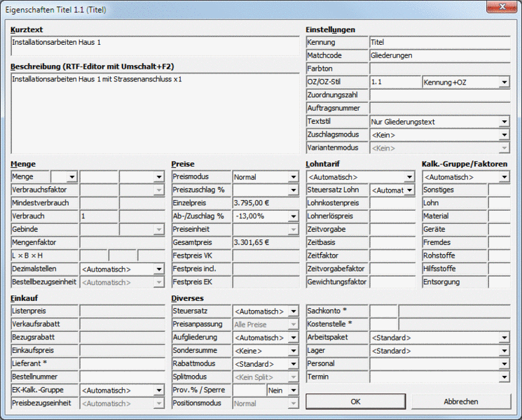Click the Fremdes factor field
The image size is (522, 420).
pos(500,242)
